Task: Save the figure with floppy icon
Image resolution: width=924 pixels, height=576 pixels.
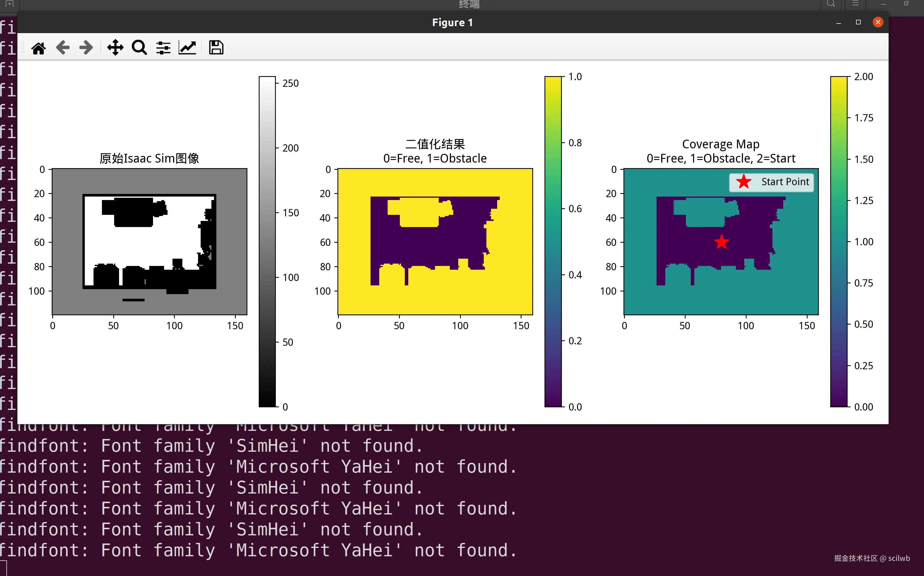Action: pos(216,48)
